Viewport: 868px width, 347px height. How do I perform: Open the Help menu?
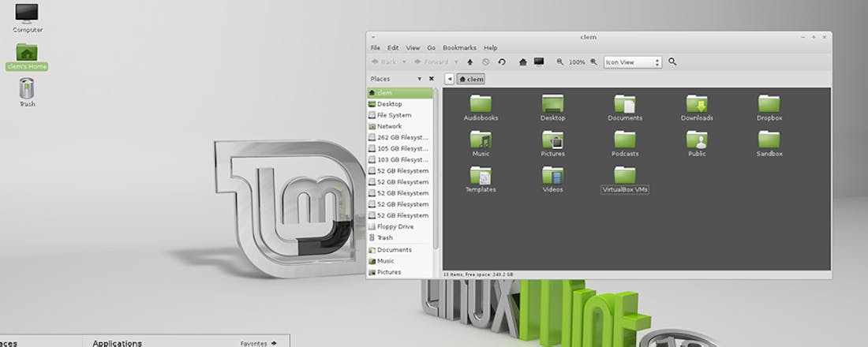click(x=491, y=48)
